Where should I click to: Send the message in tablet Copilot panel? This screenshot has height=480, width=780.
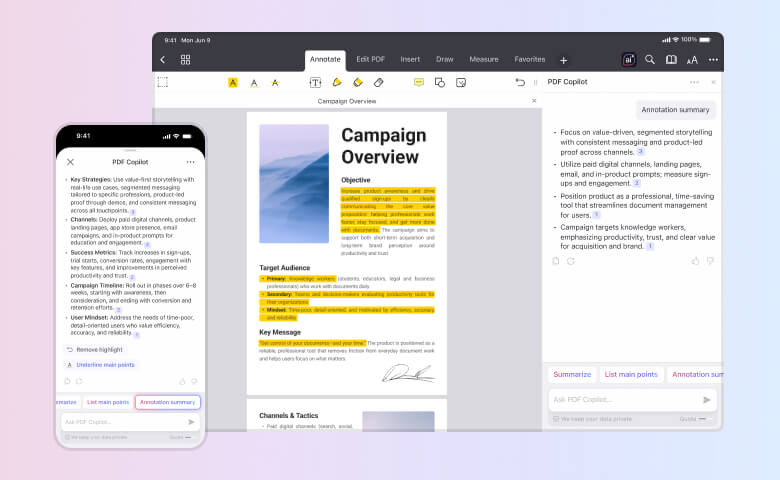[x=707, y=399]
